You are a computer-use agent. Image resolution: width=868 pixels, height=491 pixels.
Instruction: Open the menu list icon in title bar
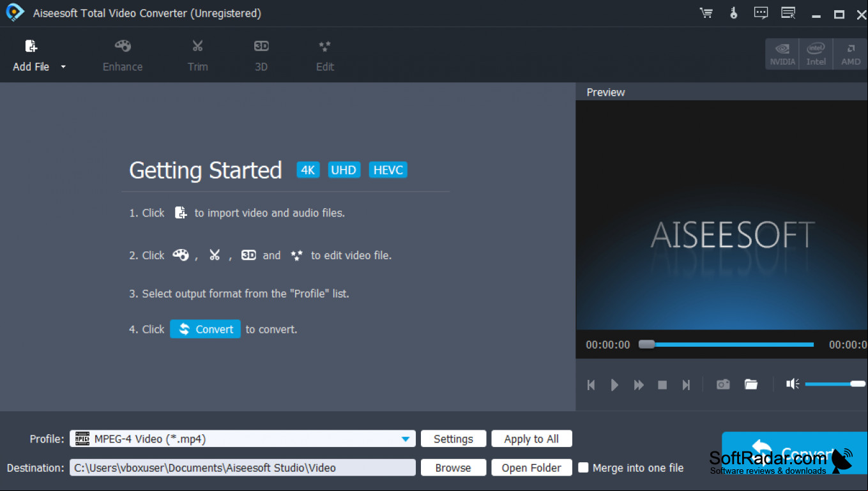(788, 13)
